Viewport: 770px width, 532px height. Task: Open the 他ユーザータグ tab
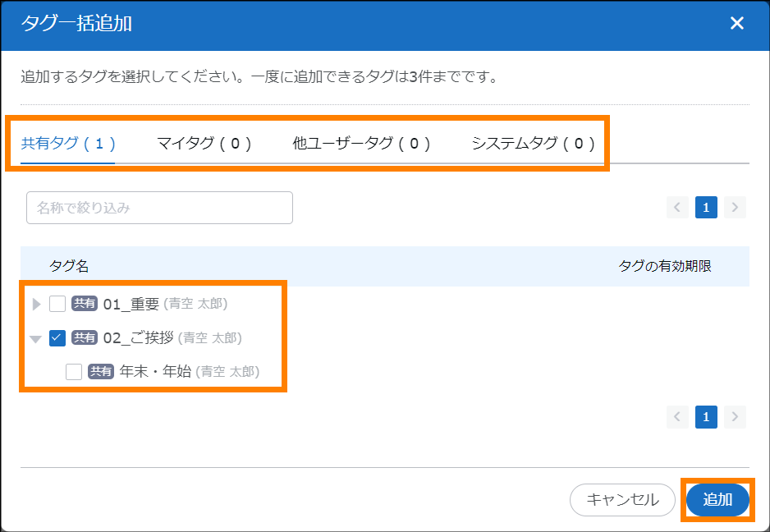pos(361,144)
